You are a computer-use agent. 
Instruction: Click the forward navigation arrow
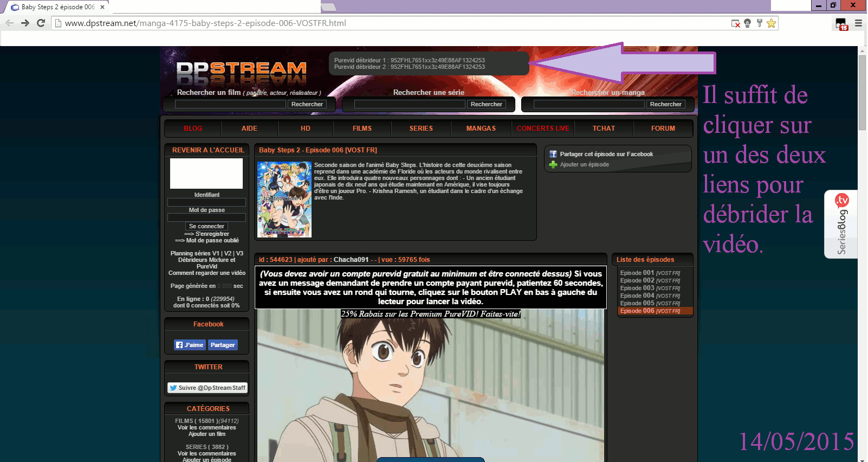coord(25,23)
